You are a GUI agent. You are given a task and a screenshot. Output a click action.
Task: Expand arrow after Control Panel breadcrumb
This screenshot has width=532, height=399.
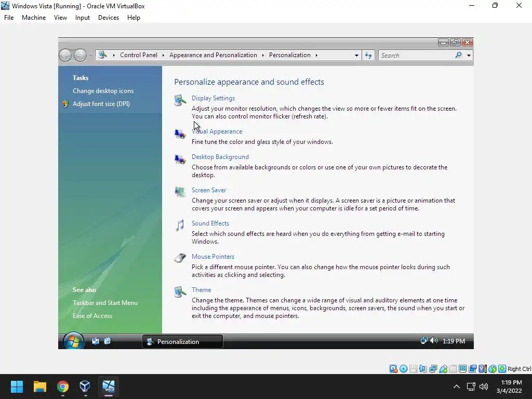163,55
